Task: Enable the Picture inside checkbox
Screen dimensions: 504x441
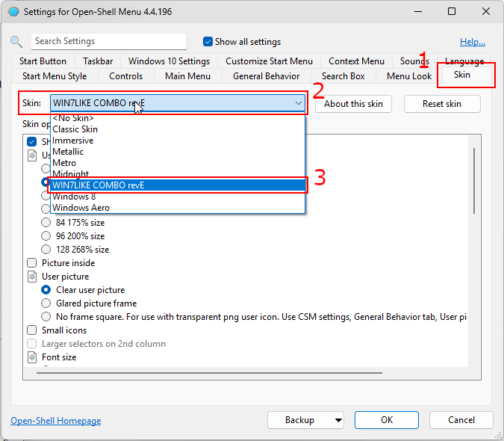Action: 32,263
